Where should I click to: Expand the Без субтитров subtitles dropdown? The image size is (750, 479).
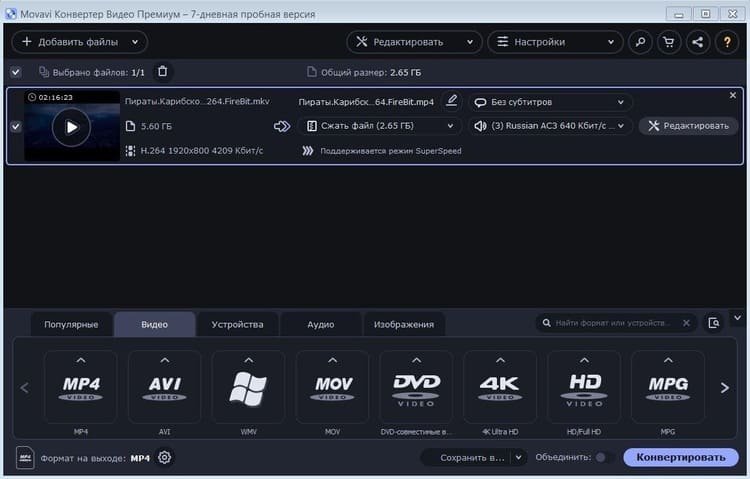coord(550,102)
